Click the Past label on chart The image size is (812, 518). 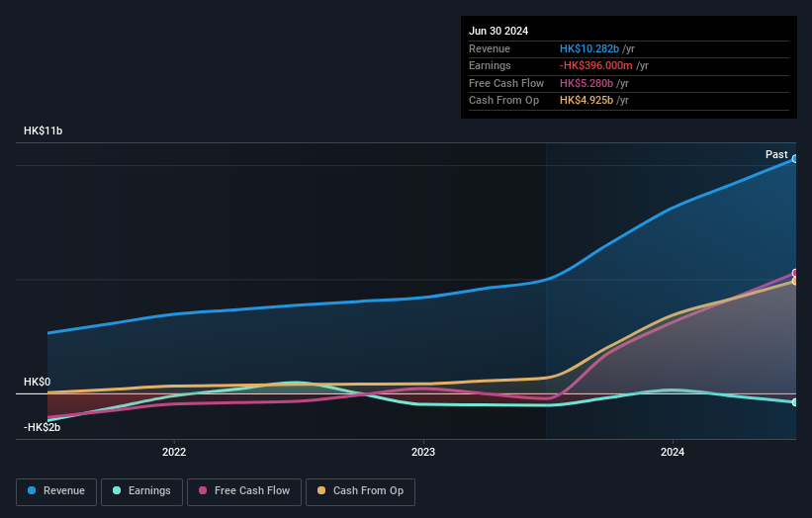[x=776, y=154]
